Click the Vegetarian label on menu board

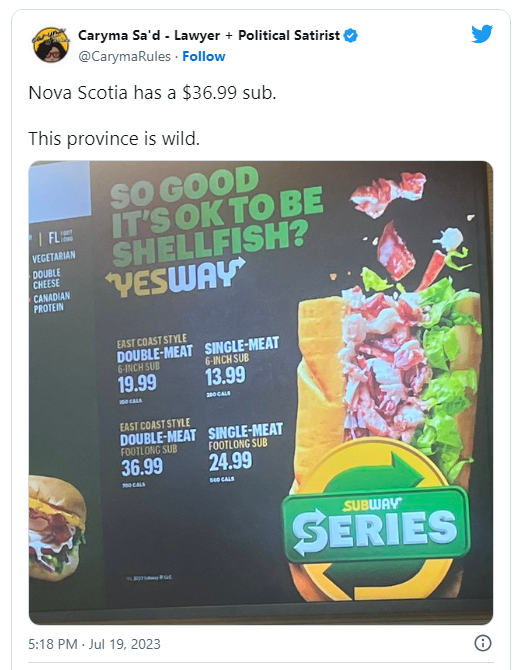click(53, 257)
